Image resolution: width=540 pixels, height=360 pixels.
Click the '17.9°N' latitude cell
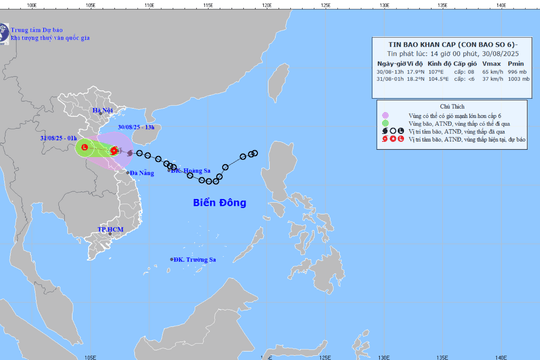(x=416, y=72)
